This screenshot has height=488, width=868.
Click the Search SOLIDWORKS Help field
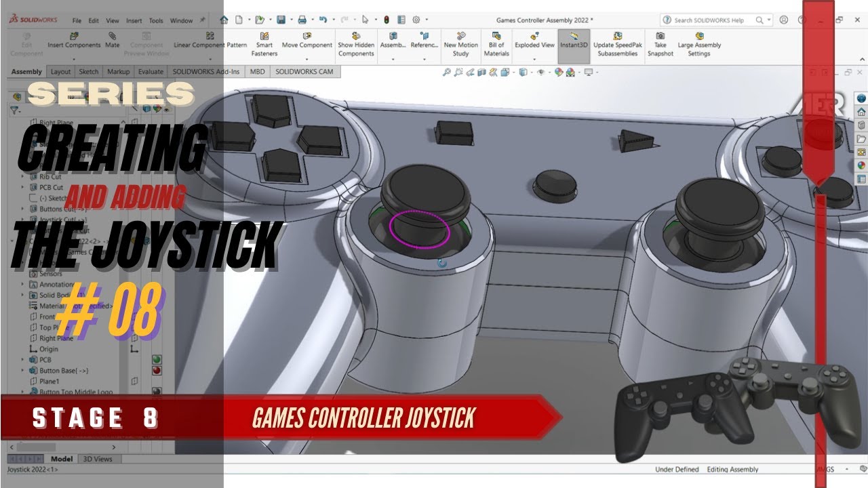coord(713,20)
